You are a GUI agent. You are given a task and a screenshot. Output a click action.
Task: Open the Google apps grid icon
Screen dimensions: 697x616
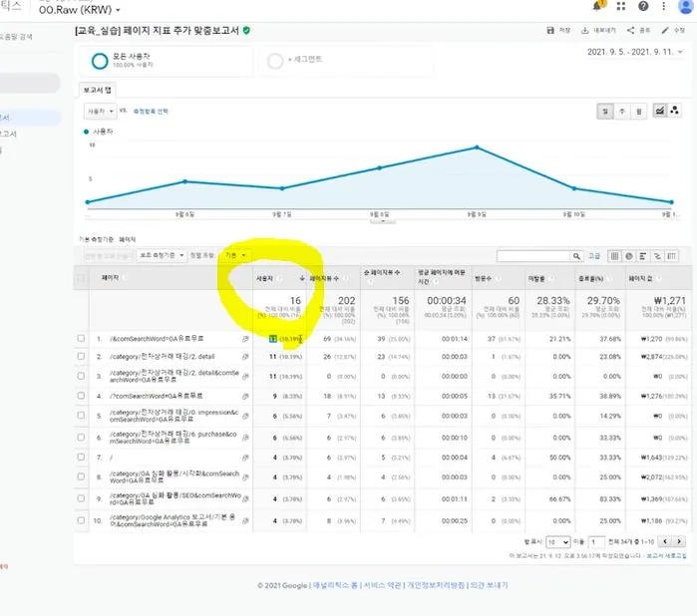[x=621, y=6]
